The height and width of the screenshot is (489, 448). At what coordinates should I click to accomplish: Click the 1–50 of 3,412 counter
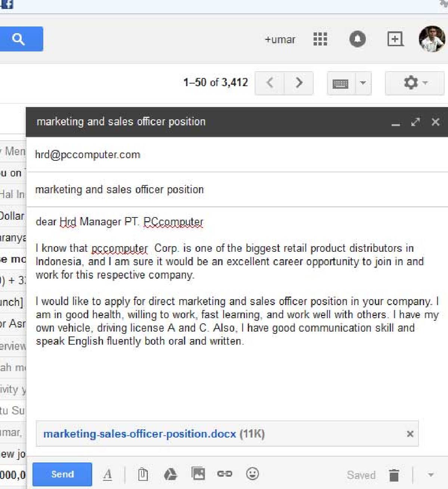(x=215, y=82)
